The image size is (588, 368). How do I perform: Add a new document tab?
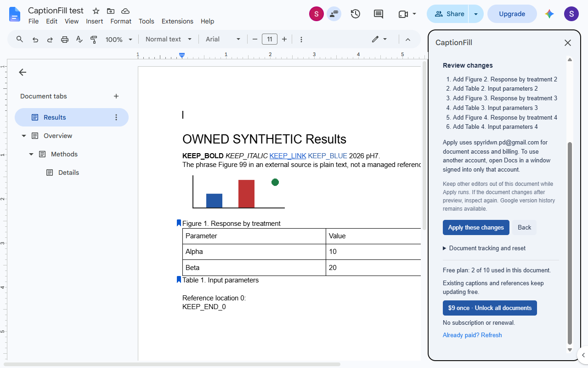tap(116, 96)
